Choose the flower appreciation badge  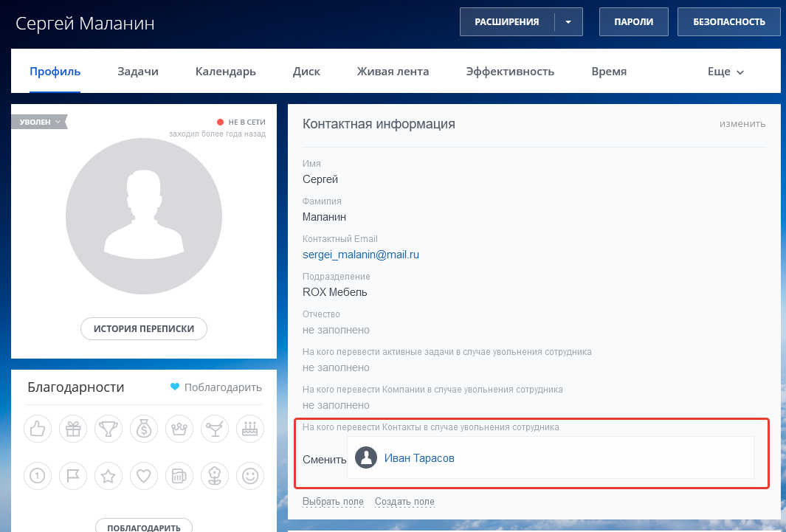click(215, 476)
